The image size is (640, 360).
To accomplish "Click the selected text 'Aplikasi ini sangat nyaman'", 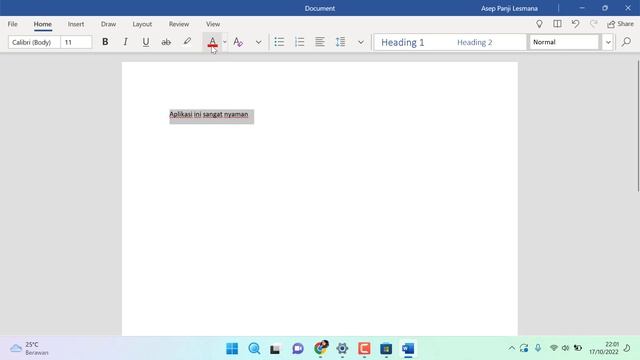I will (x=209, y=114).
